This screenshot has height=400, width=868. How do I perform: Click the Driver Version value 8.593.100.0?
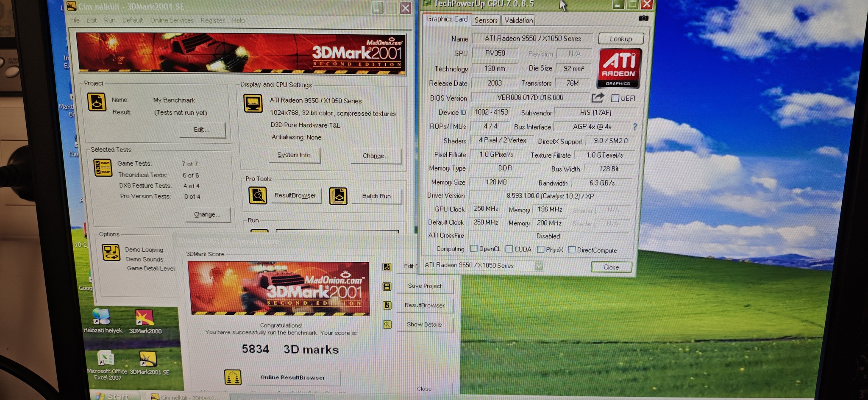click(x=550, y=196)
